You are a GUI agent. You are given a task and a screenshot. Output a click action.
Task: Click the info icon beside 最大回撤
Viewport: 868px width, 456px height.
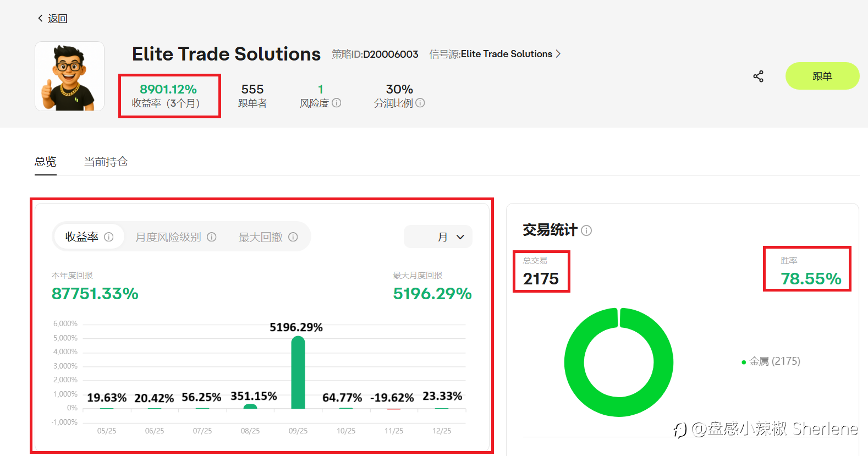(x=293, y=237)
